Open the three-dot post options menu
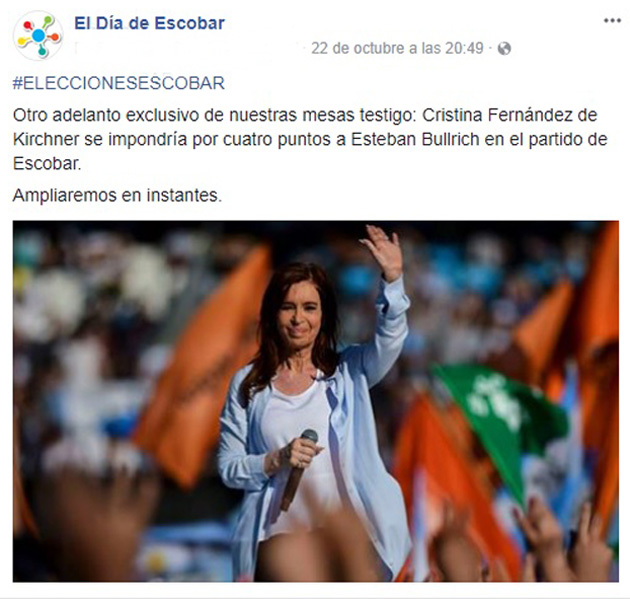 coord(612,21)
